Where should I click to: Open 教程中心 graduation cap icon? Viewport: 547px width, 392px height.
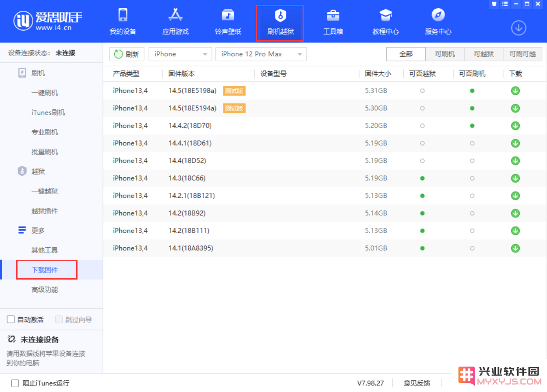click(385, 15)
